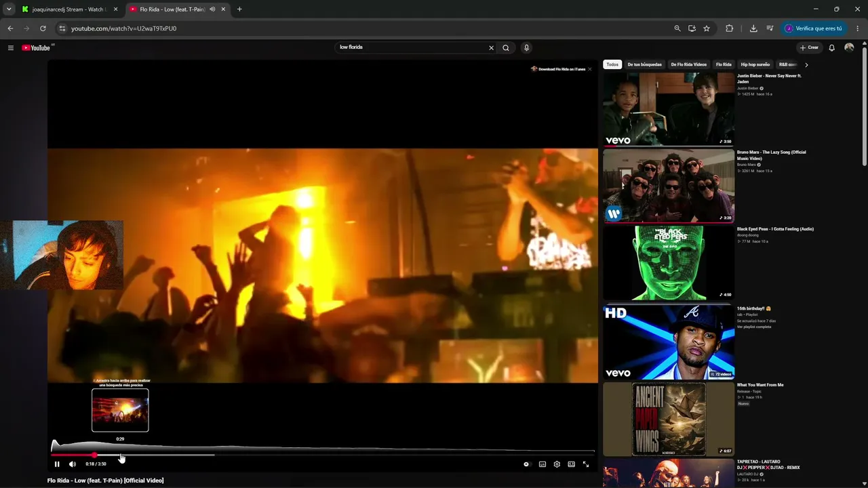
Task: Mute audio on the Flo Rida tab
Action: tap(212, 9)
